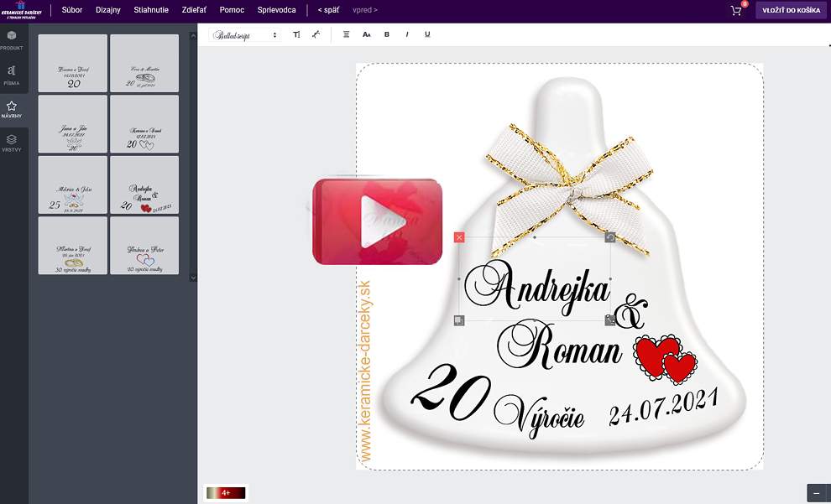Viewport: 831px width, 504px height.
Task: Redo with the 'vpred >' button
Action: click(x=365, y=10)
